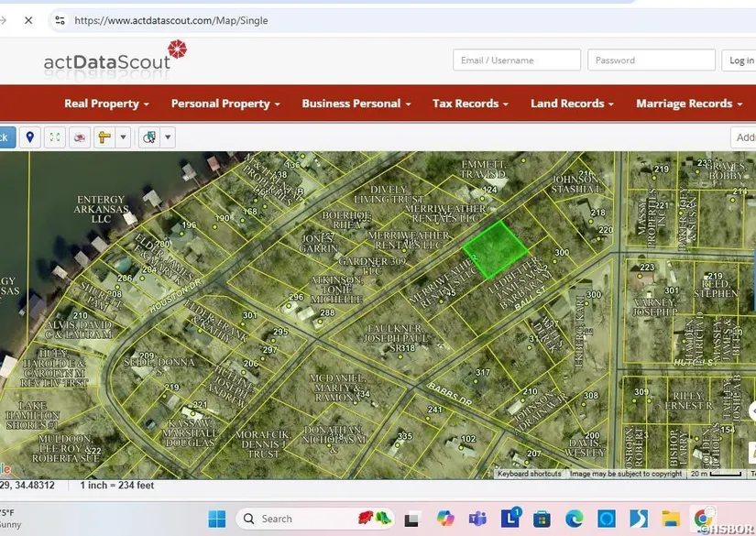
Task: Click the Password input field
Action: click(651, 60)
